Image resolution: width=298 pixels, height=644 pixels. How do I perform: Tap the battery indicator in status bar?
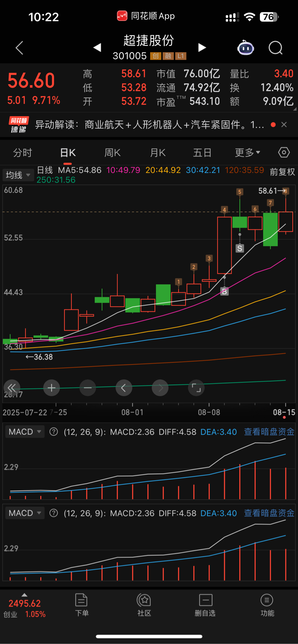point(269,17)
